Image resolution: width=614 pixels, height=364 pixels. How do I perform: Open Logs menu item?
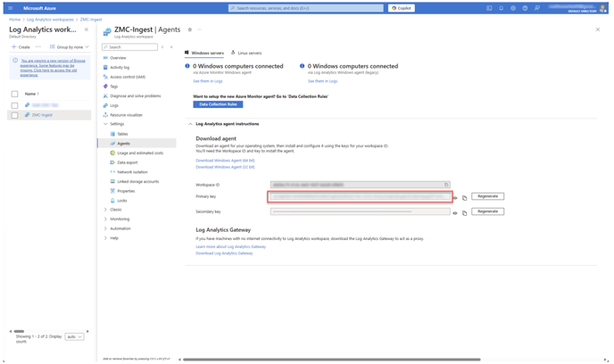click(114, 105)
